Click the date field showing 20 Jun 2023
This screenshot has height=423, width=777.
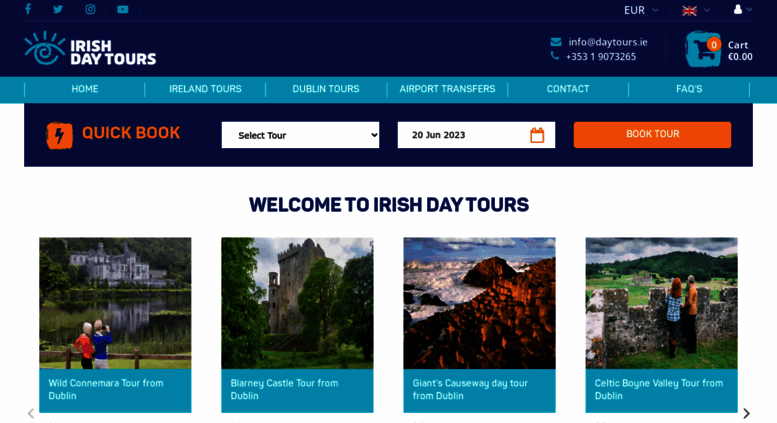tap(476, 135)
